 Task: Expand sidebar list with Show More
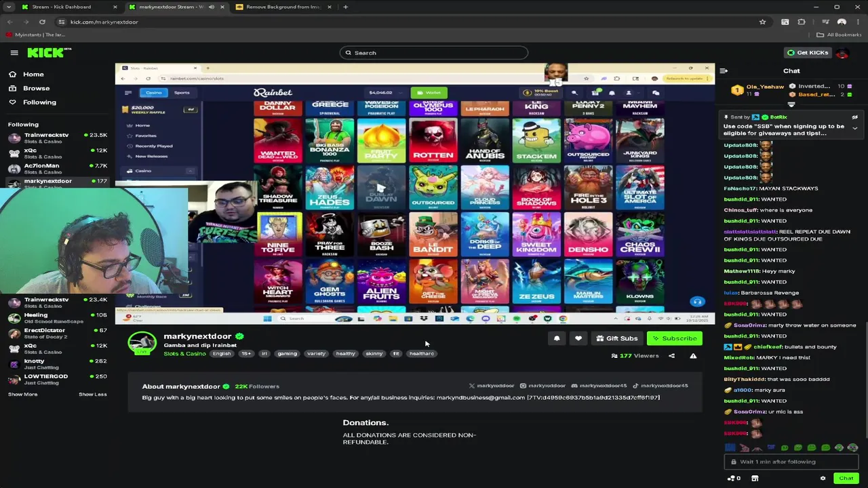22,394
